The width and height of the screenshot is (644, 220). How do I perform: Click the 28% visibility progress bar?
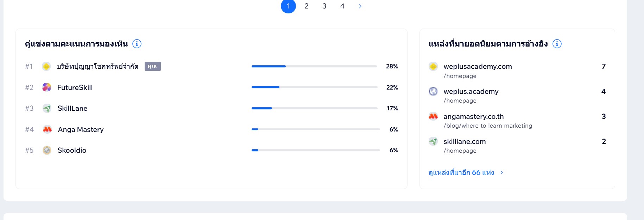point(314,66)
